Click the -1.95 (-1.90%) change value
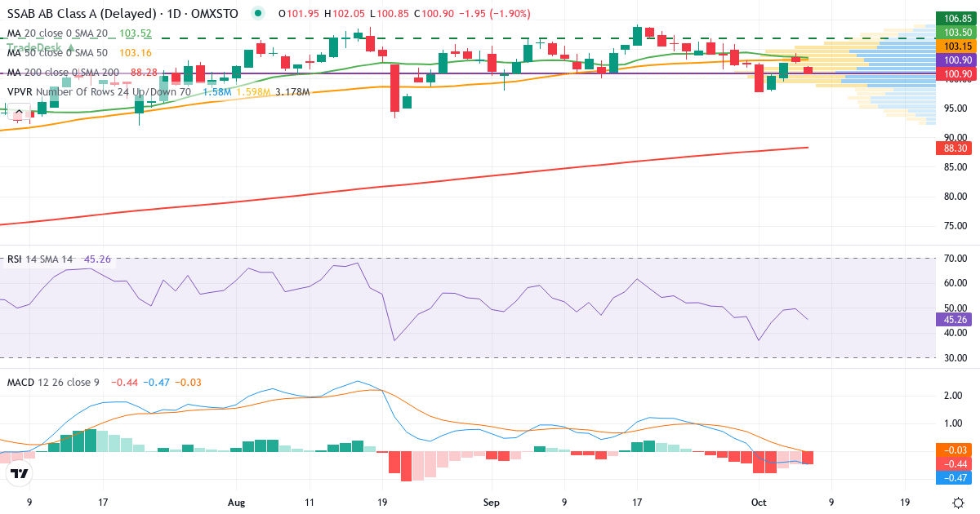980x514 pixels. click(x=495, y=14)
